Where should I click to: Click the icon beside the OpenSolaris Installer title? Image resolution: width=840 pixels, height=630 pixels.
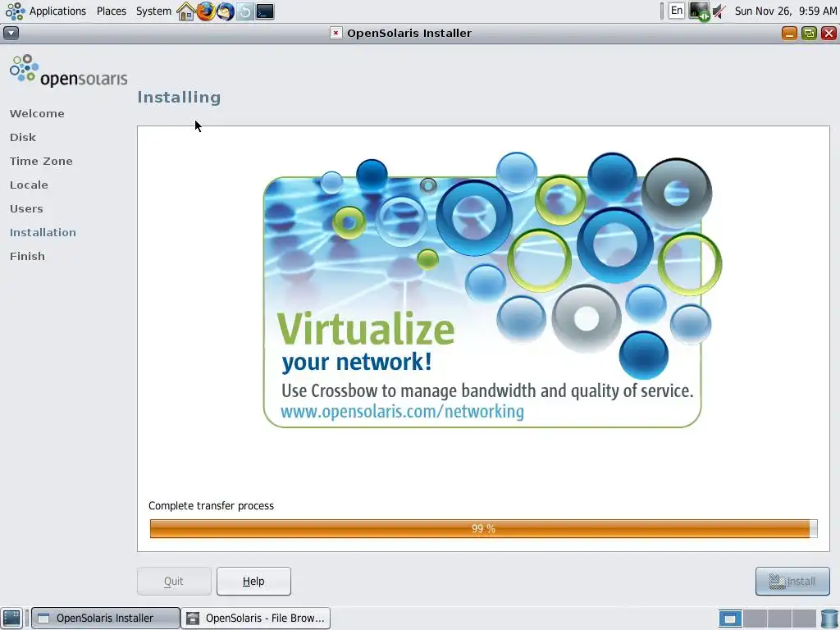[x=336, y=33]
